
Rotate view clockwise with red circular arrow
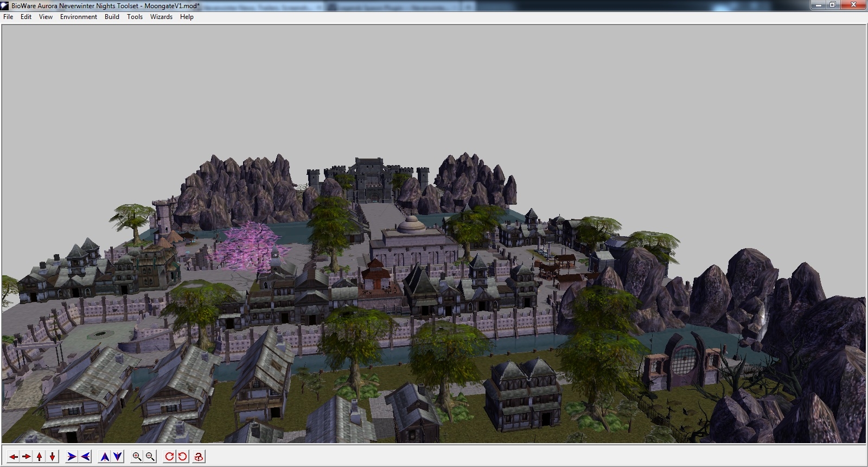point(169,457)
